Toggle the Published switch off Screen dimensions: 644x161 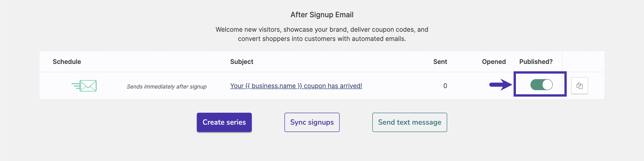541,85
